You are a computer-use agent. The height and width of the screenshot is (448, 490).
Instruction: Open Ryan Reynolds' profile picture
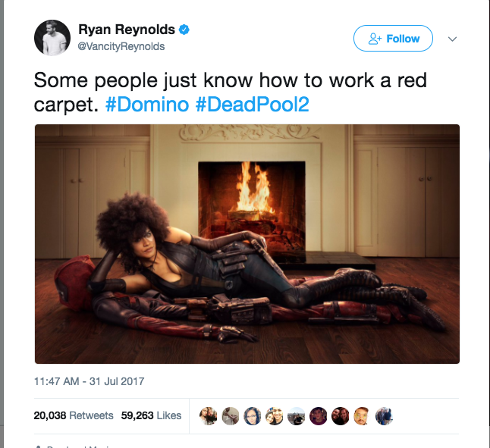point(52,38)
